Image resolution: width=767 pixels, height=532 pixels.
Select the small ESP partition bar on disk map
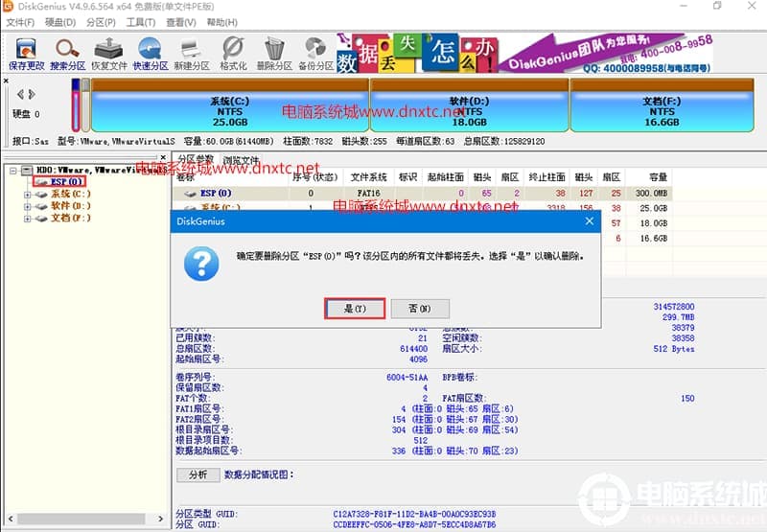point(76,105)
